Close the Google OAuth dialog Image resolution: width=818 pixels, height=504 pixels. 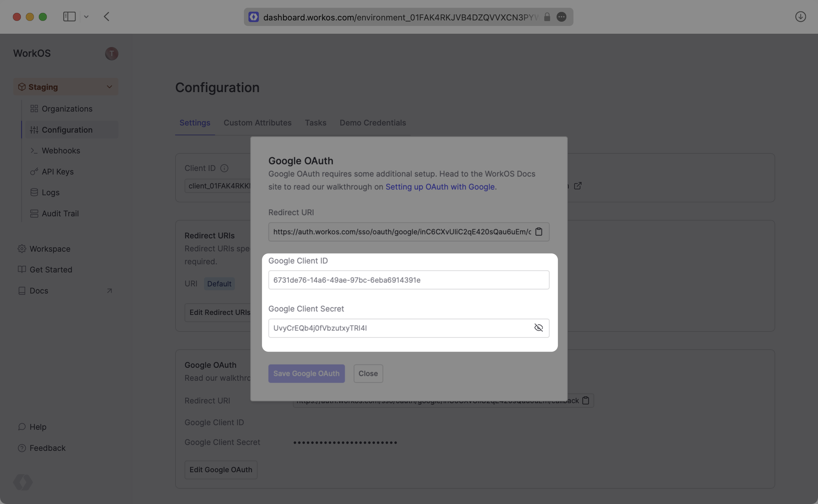(x=368, y=373)
